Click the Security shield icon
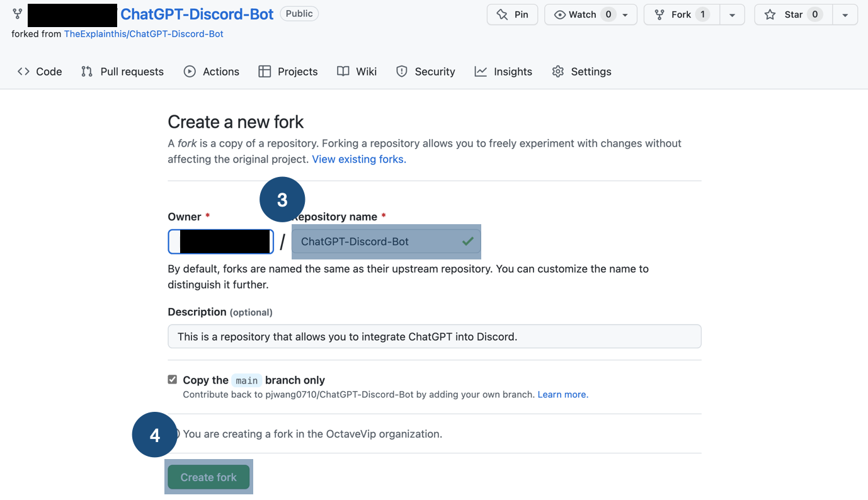Screen dimensions: 868x500 (402, 71)
